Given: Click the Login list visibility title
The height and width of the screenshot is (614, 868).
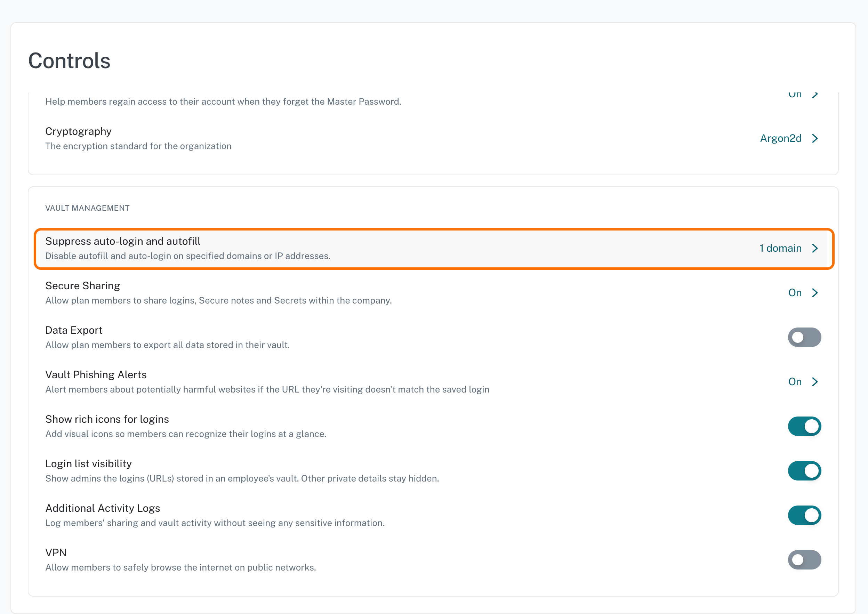Looking at the screenshot, I should [x=88, y=463].
